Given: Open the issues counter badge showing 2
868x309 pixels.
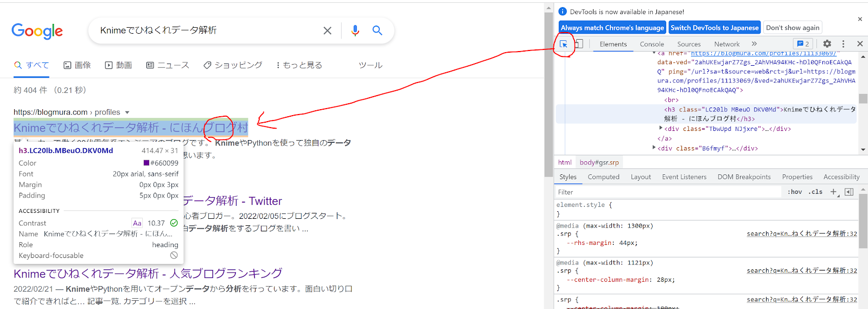Looking at the screenshot, I should click(803, 44).
